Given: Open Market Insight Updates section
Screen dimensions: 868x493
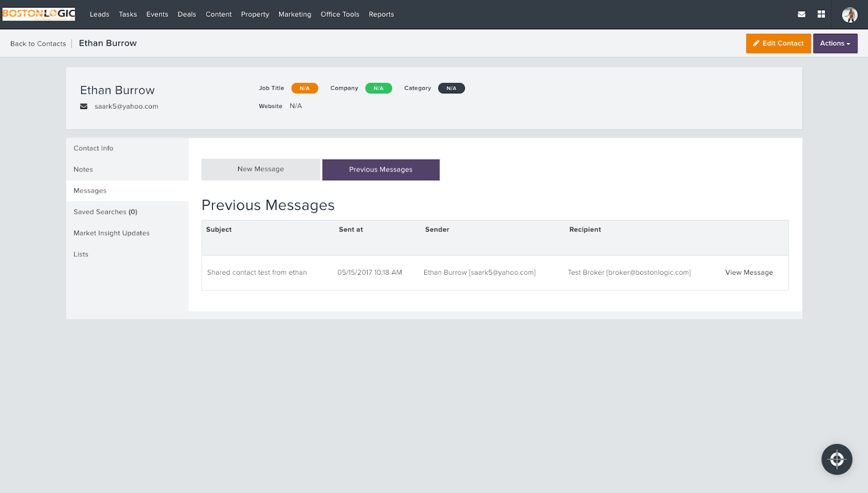Looking at the screenshot, I should [127, 233].
